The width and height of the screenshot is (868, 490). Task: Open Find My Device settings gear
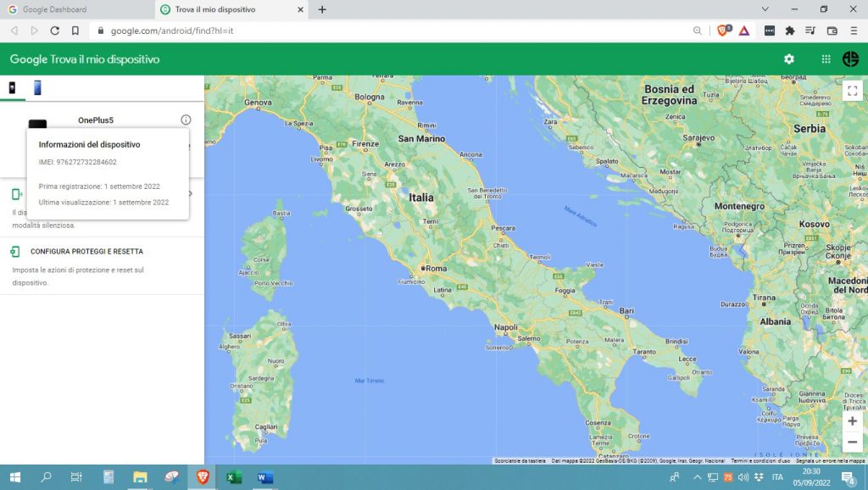coord(789,59)
